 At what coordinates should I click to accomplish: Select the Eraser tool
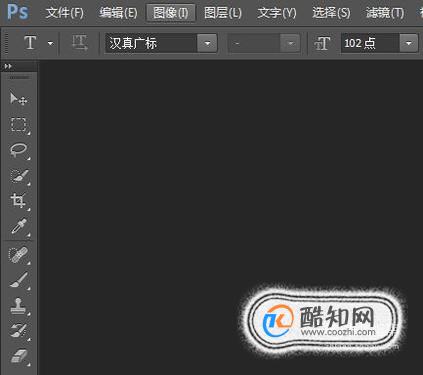(x=18, y=356)
